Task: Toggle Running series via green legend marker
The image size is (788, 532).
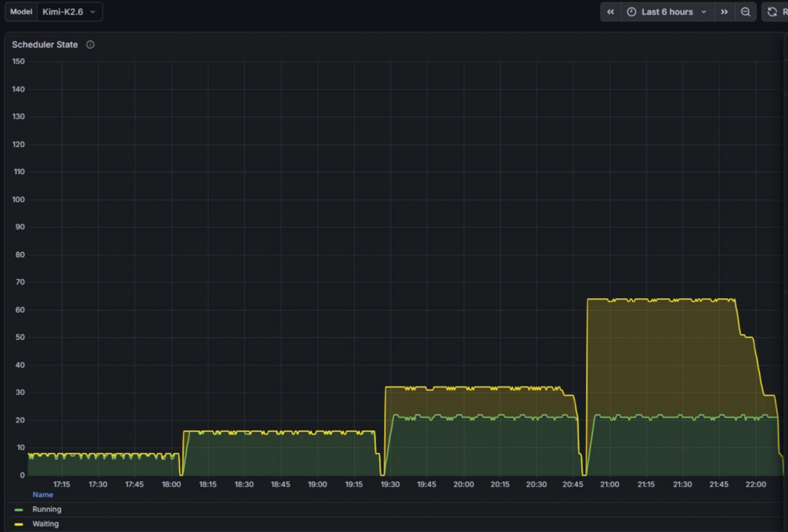Action: [x=19, y=510]
